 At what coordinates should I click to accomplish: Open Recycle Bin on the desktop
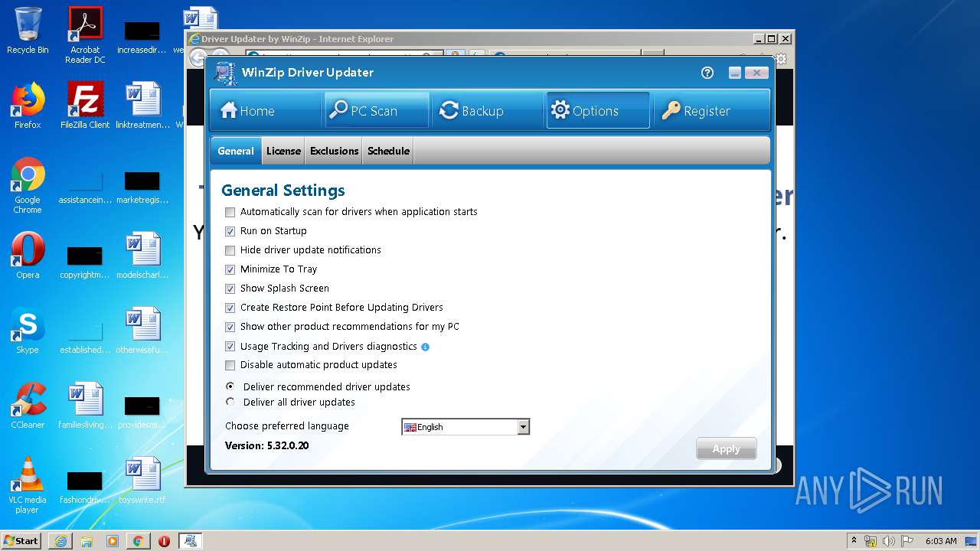[x=28, y=31]
